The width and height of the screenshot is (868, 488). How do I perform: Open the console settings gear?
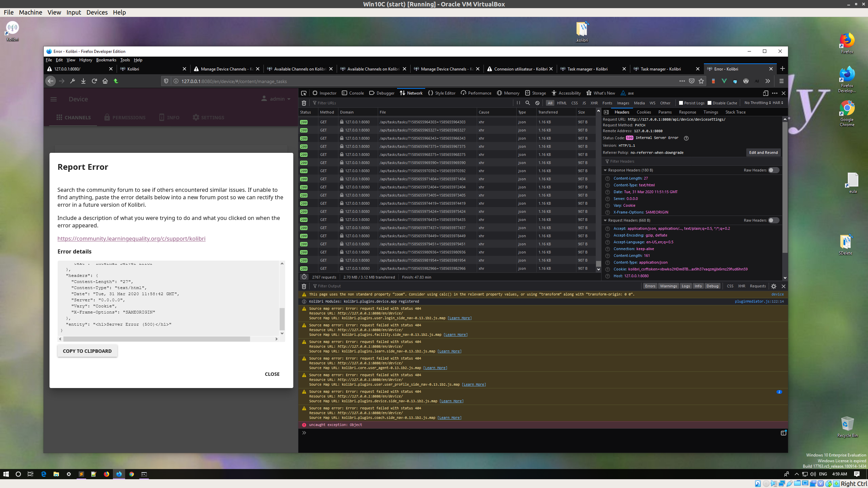773,286
